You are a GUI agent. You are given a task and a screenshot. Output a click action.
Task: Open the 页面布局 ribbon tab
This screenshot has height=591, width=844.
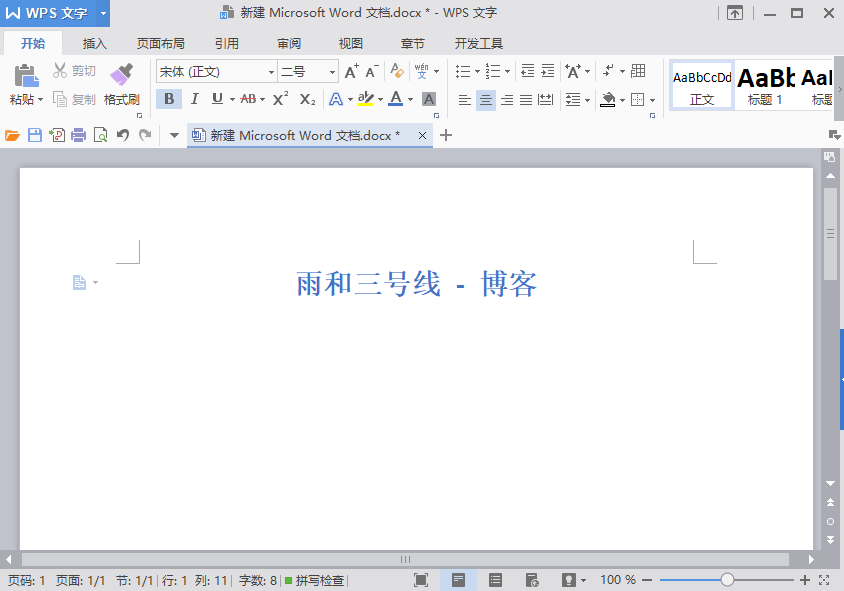pyautogui.click(x=160, y=43)
